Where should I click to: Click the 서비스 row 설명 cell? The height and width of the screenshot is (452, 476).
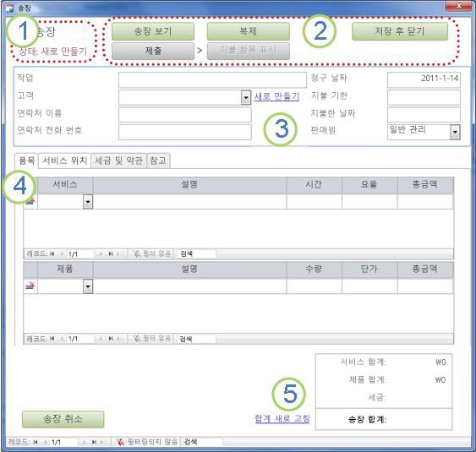[x=189, y=201]
